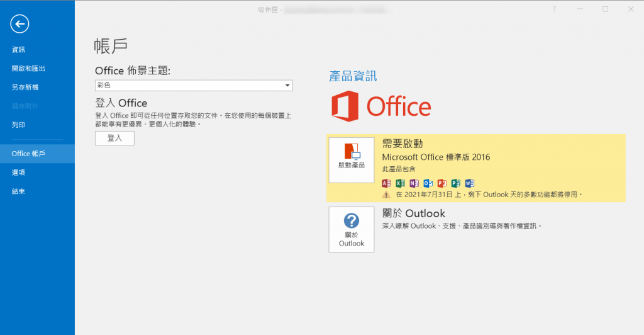This screenshot has height=335, width=644.
Task: Click the 需要啟動 heading
Action: [x=402, y=144]
